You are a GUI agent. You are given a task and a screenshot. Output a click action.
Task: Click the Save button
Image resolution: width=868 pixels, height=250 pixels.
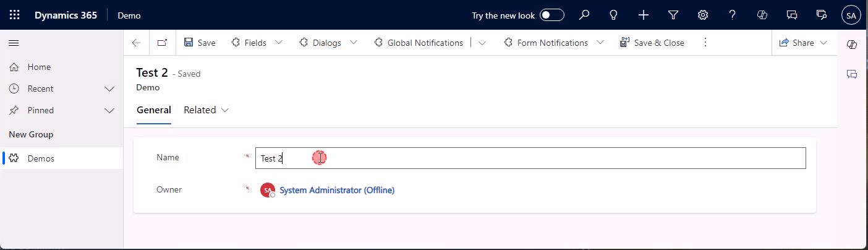pyautogui.click(x=200, y=43)
